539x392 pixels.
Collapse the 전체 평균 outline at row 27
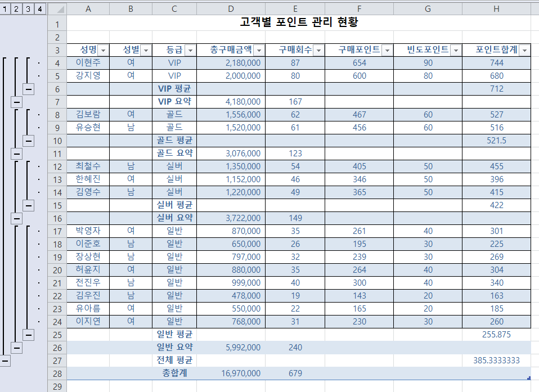[5, 361]
